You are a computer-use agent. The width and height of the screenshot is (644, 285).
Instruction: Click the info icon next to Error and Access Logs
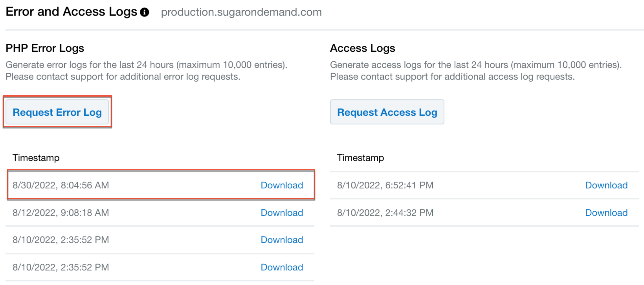[144, 12]
